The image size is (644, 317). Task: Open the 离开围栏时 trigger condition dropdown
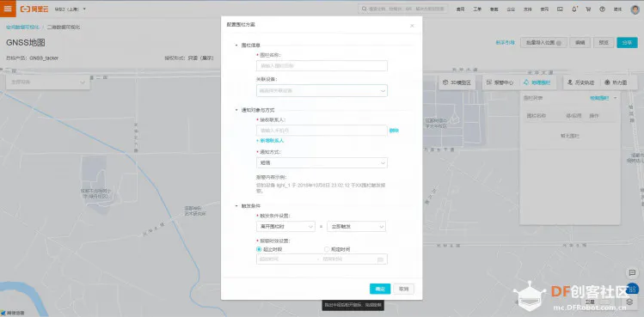(285, 226)
